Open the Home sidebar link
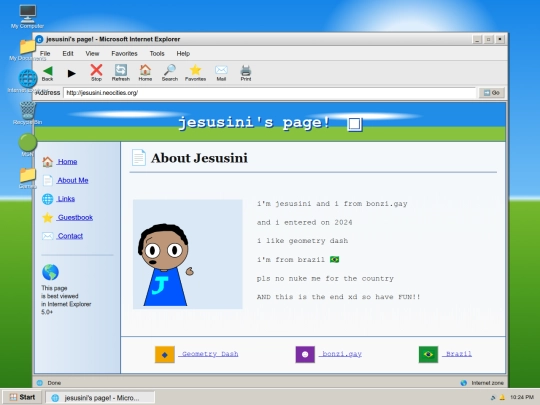 pyautogui.click(x=67, y=162)
